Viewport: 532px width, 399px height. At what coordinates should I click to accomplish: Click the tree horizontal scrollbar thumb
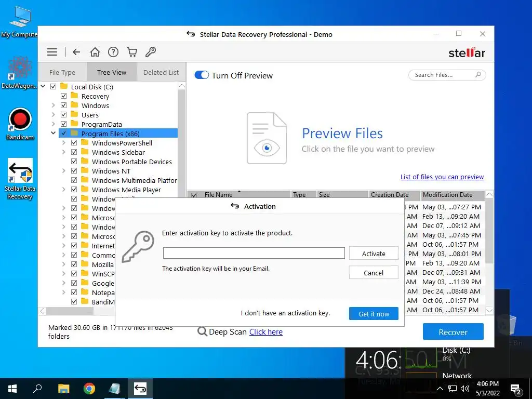tap(69, 311)
